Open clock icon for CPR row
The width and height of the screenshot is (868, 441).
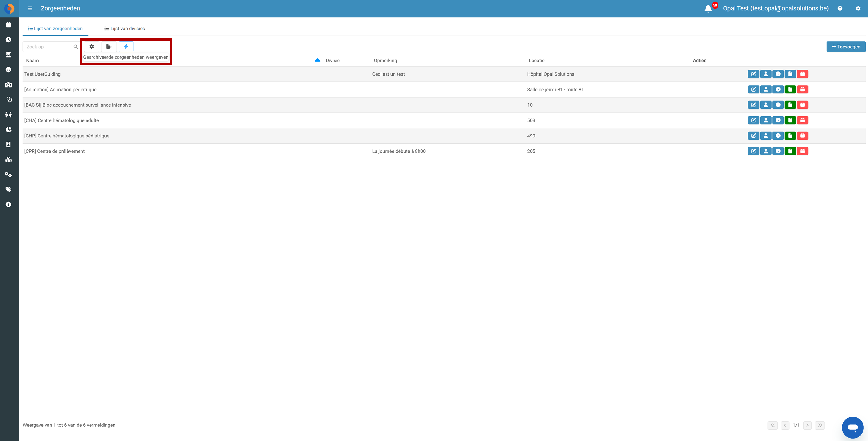click(778, 151)
